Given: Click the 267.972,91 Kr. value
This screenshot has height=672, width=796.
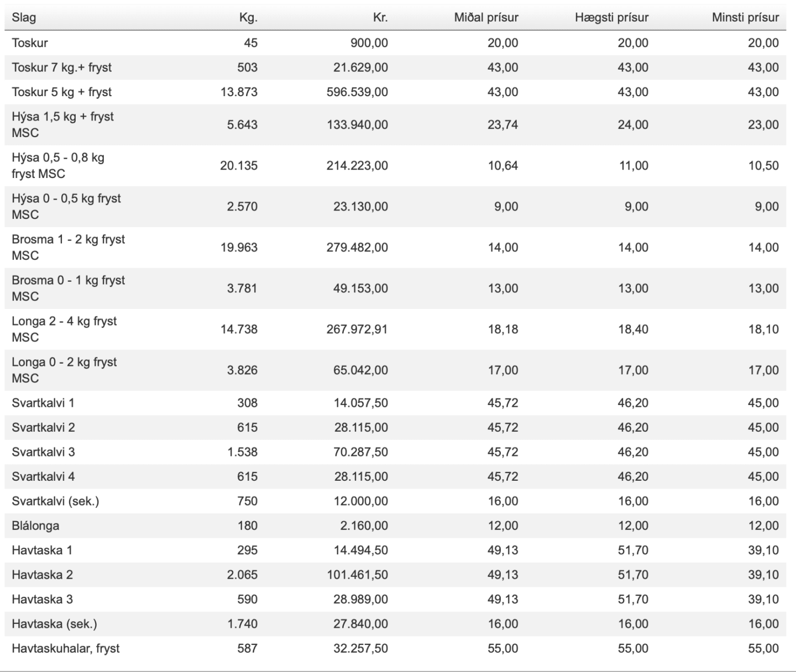Looking at the screenshot, I should tap(357, 329).
